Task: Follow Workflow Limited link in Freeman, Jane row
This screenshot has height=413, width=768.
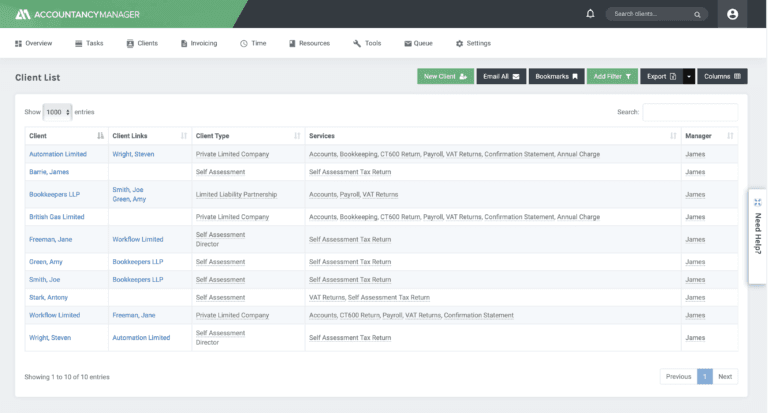Action: (138, 240)
